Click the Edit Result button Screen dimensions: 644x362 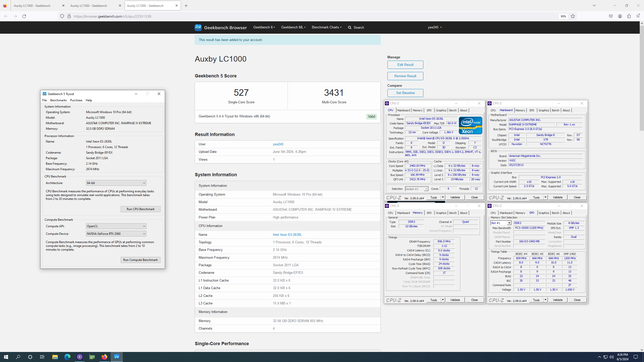pos(405,65)
